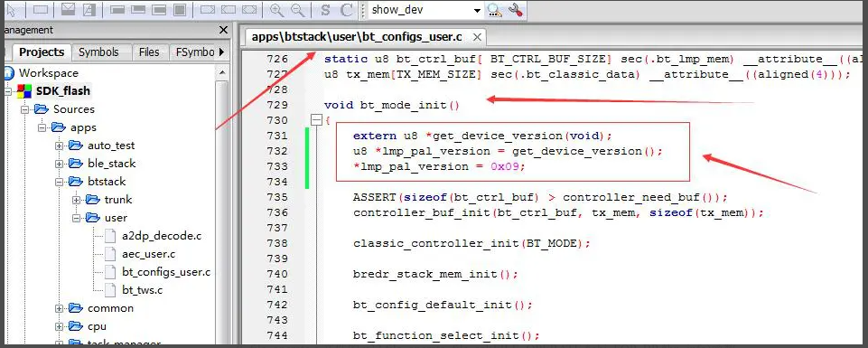Click the 'void bt_mode_init()' line
868x348 pixels.
[392, 105]
